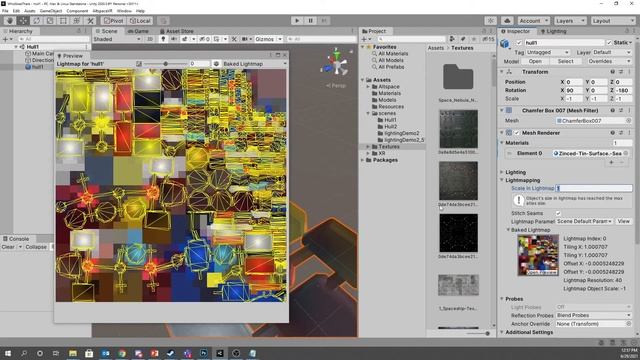640x360 pixels.
Task: Add a material slot with plus button
Action: coord(611,162)
